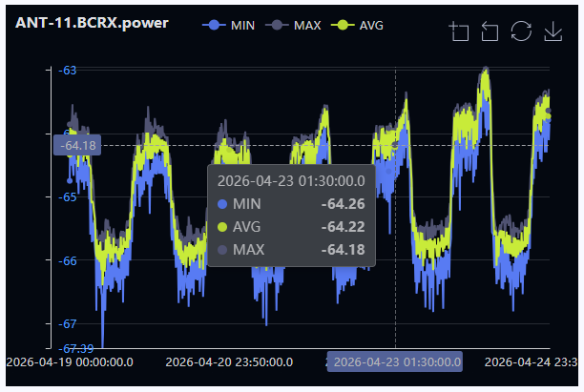Click the gray MAX legend marker
The height and width of the screenshot is (392, 584).
(277, 26)
